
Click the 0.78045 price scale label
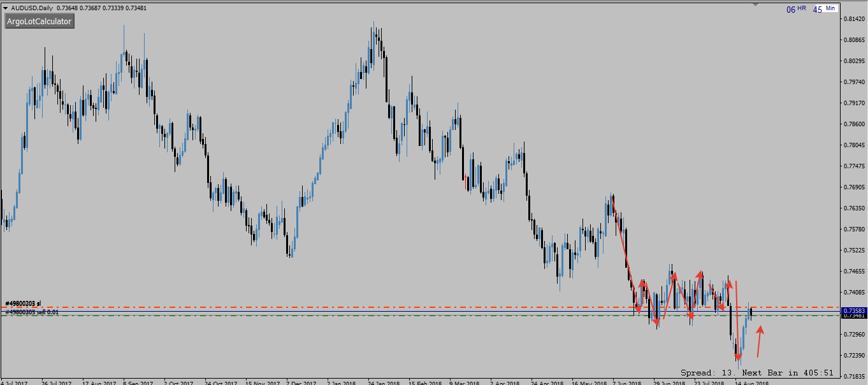click(854, 145)
